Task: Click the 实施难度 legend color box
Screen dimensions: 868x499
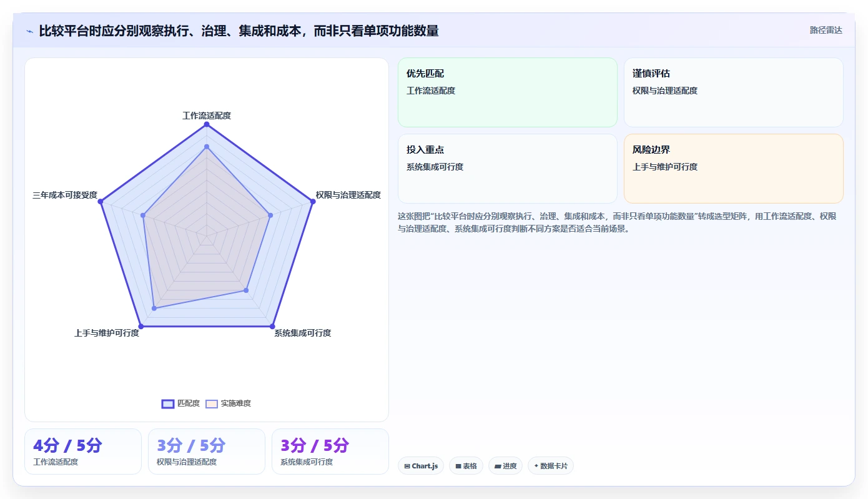Action: (x=212, y=404)
